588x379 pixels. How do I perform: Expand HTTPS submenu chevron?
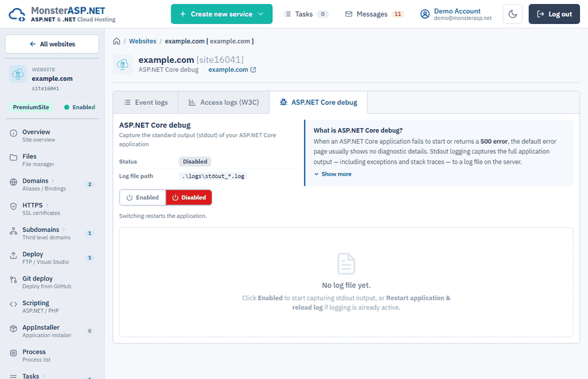point(47,205)
